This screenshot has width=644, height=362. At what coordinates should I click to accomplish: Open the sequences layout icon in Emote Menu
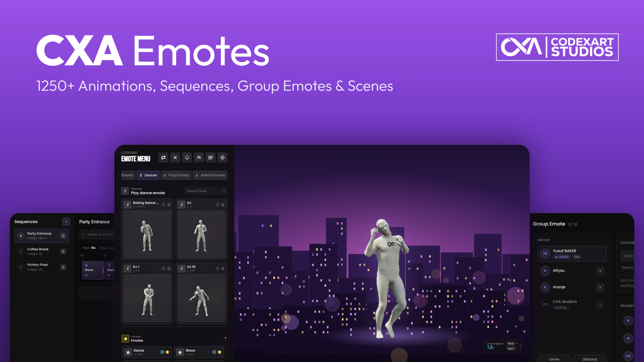pyautogui.click(x=211, y=158)
